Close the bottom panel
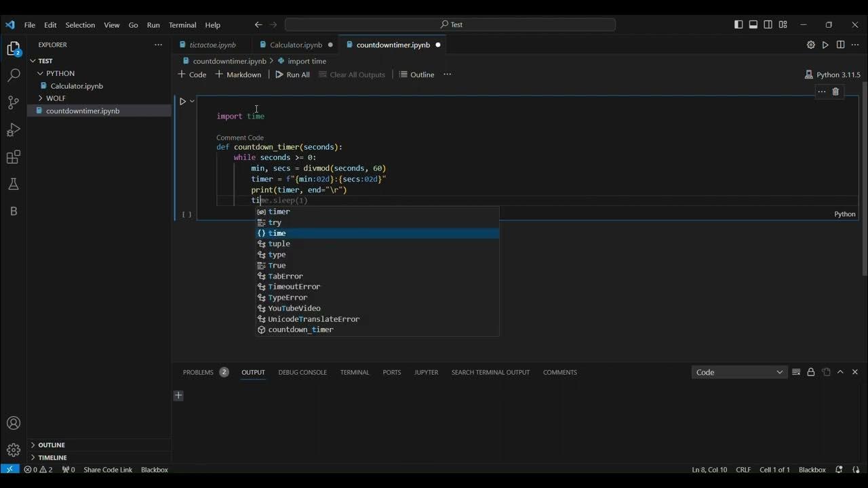This screenshot has width=868, height=488. pos(855,372)
